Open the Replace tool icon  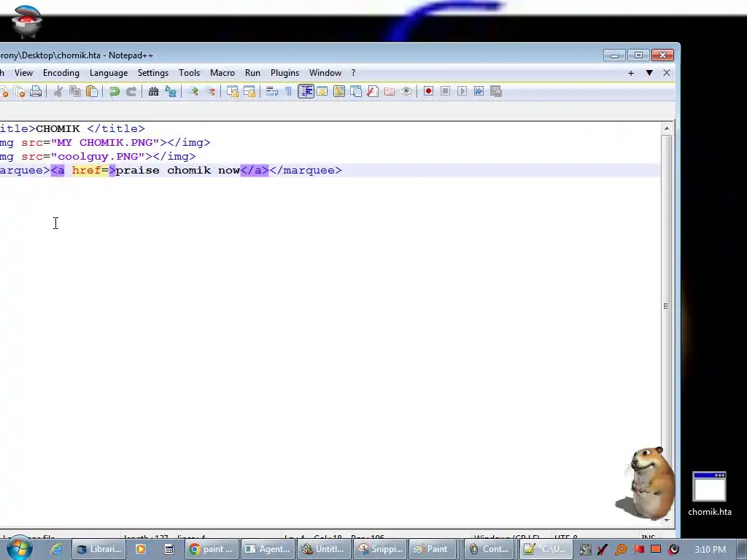pos(171,91)
